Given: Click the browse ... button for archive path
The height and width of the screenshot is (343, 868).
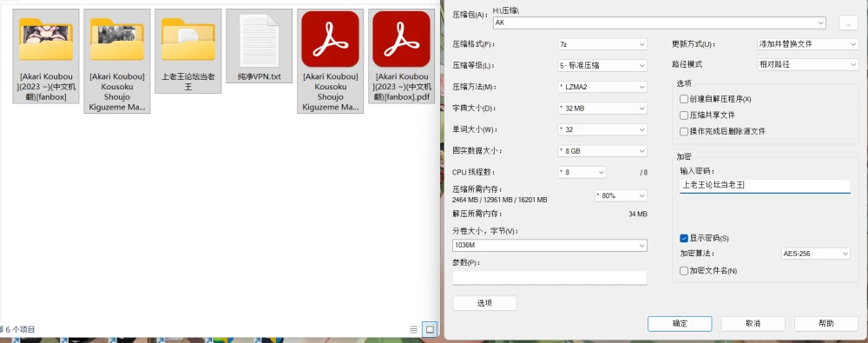Looking at the screenshot, I should point(848,23).
